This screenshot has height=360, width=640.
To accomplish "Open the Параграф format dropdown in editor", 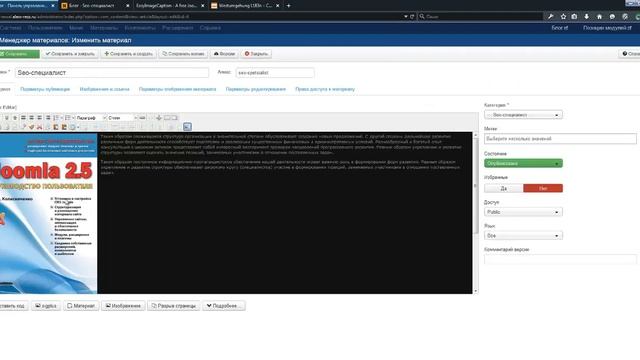I will click(x=91, y=118).
